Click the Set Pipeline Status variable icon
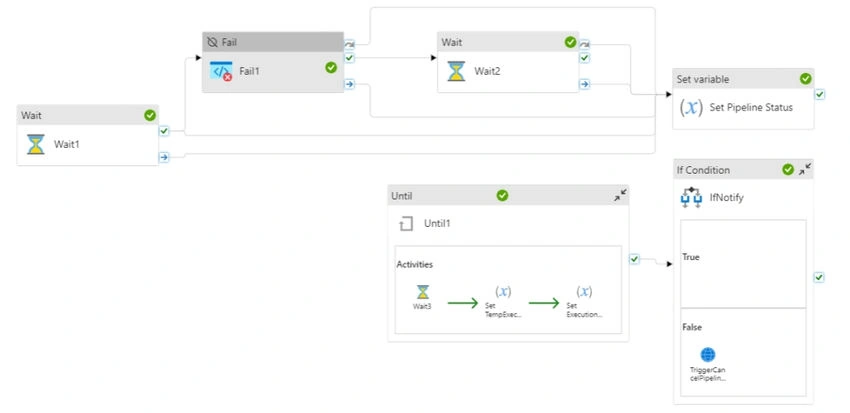This screenshot has height=413, width=850. (691, 107)
